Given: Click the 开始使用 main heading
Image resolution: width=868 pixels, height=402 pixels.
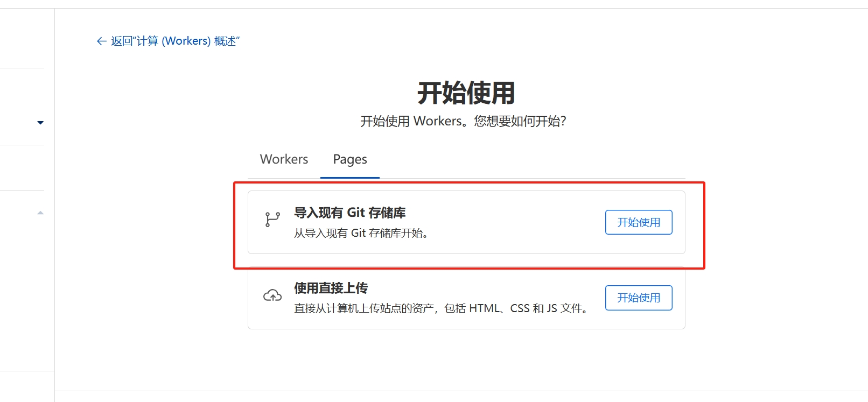Looking at the screenshot, I should point(466,93).
